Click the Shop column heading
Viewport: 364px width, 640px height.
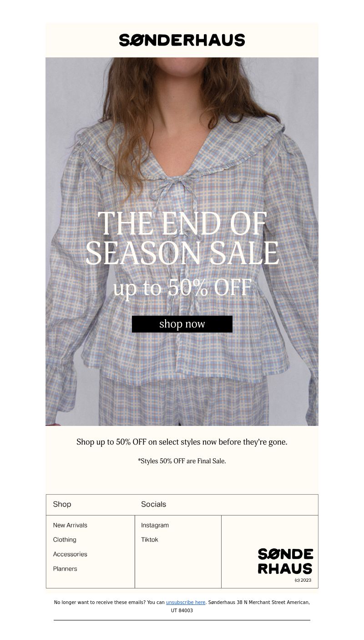click(x=62, y=504)
